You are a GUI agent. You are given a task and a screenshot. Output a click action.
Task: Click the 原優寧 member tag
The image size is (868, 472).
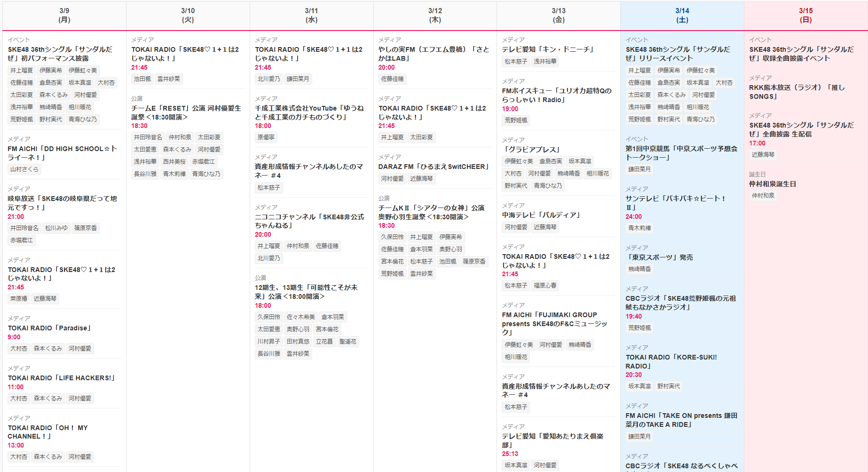tap(266, 137)
